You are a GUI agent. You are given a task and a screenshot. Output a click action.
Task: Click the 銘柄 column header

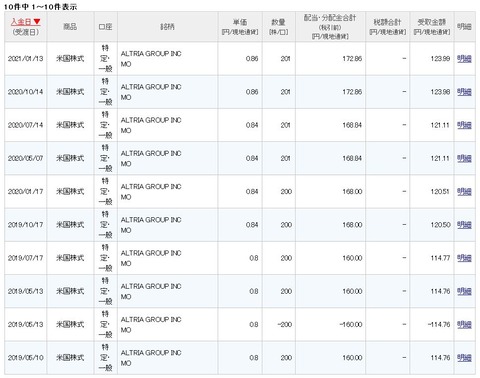tap(167, 27)
